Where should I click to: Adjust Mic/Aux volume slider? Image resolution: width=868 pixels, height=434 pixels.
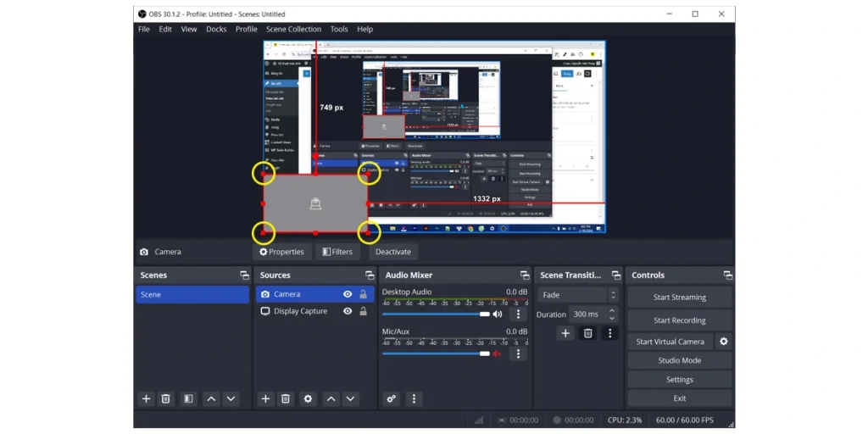(x=437, y=353)
